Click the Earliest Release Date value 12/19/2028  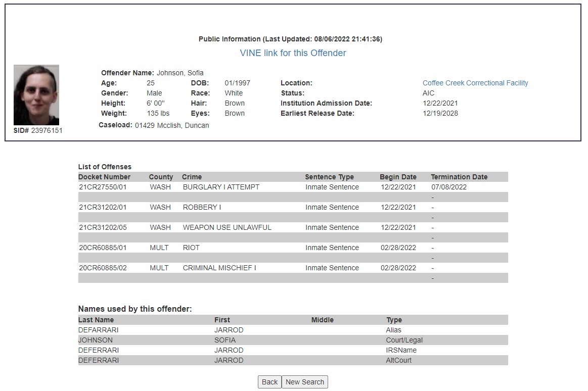point(440,113)
